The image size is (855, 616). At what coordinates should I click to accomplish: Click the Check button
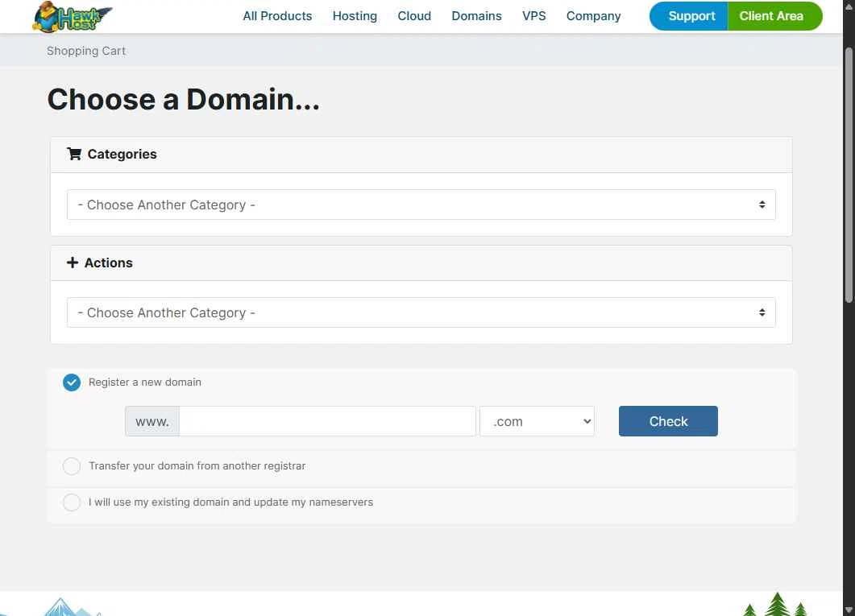click(668, 421)
